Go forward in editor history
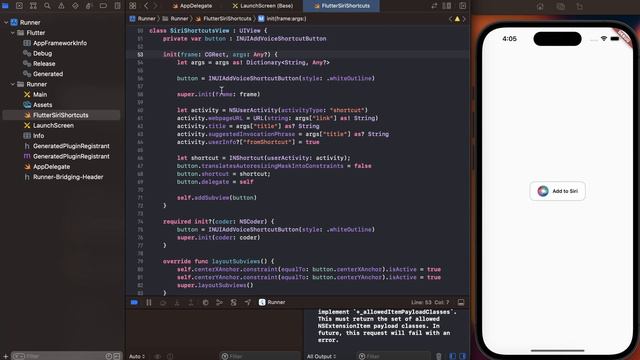640x360 pixels. [156, 6]
